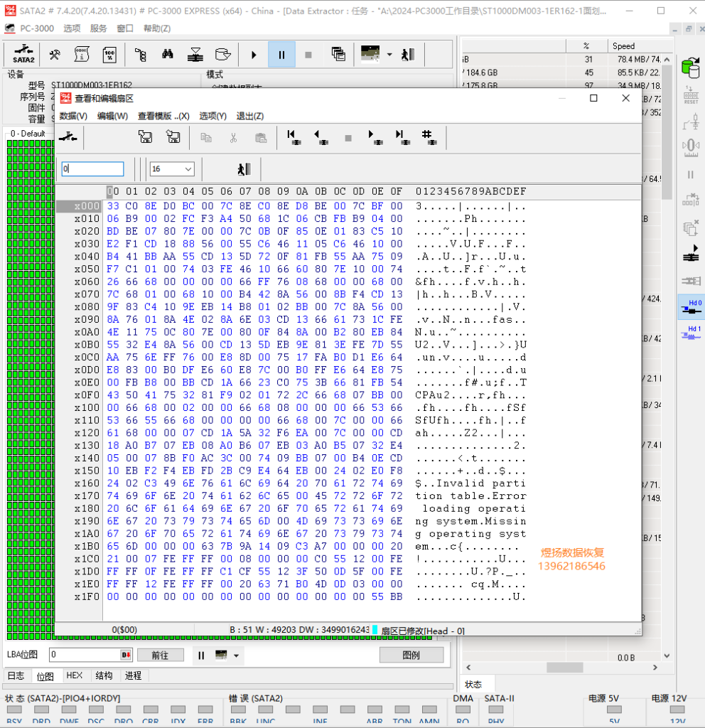The image size is (705, 728).
Task: Open the PC-3000 main menu
Action: tap(37, 28)
